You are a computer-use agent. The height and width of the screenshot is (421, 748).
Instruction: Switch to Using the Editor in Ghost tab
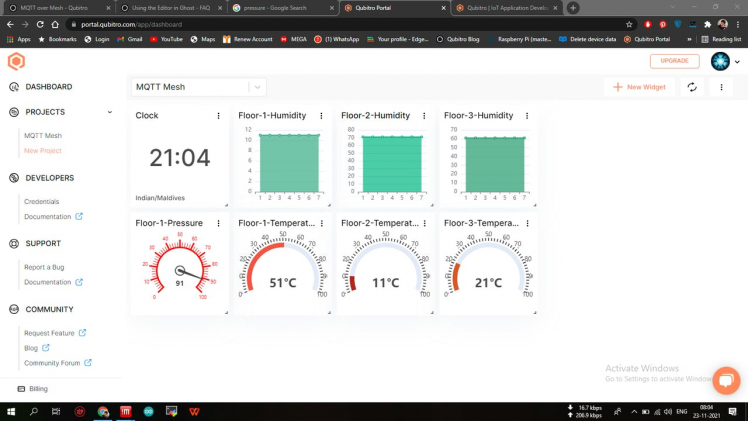(170, 8)
